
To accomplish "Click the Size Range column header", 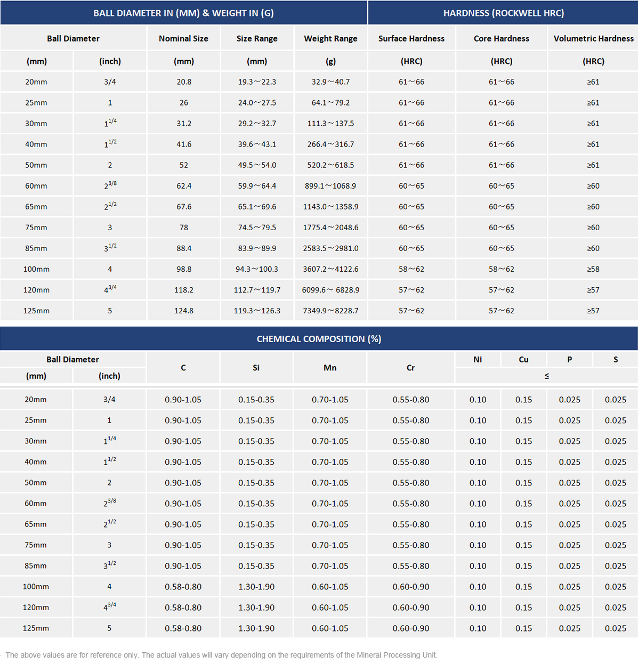I will coord(257,38).
